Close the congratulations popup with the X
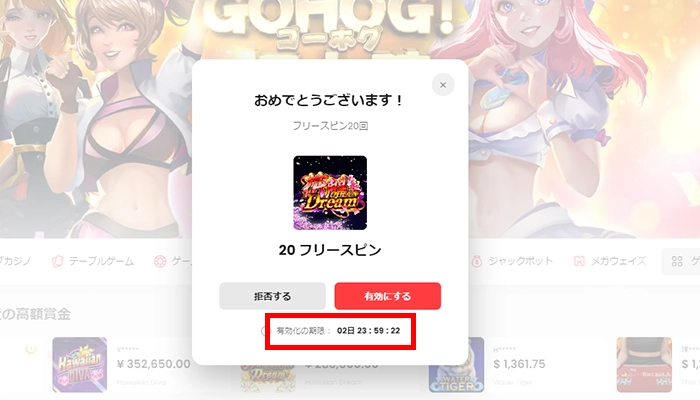 [x=443, y=85]
